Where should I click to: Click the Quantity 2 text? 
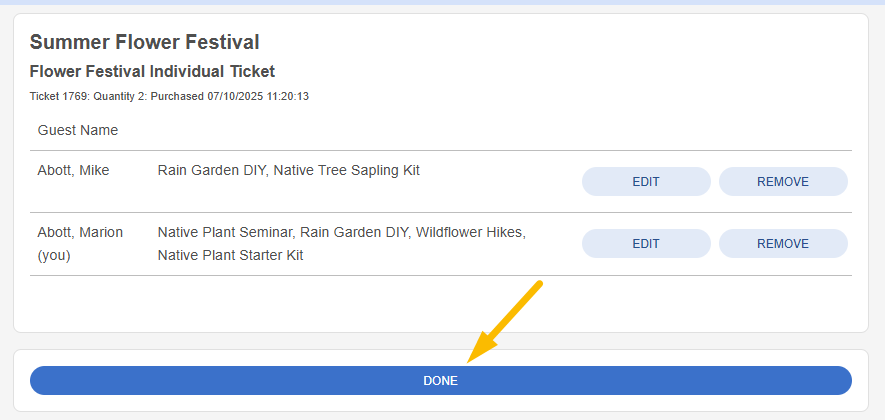click(x=119, y=97)
